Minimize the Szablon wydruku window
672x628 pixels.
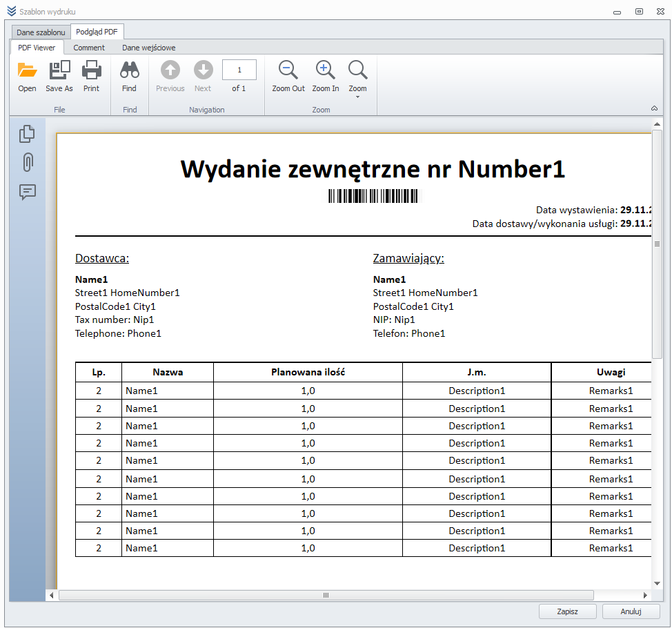(617, 12)
